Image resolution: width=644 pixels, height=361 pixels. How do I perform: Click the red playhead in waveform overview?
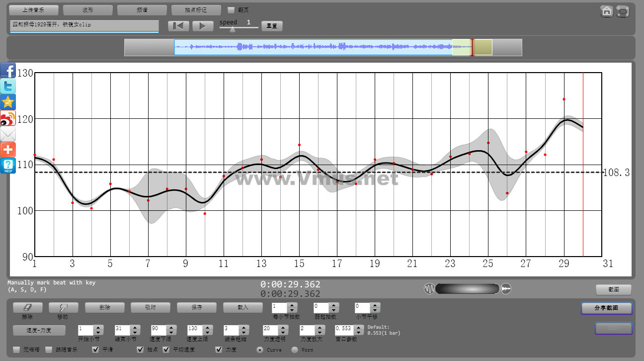472,48
